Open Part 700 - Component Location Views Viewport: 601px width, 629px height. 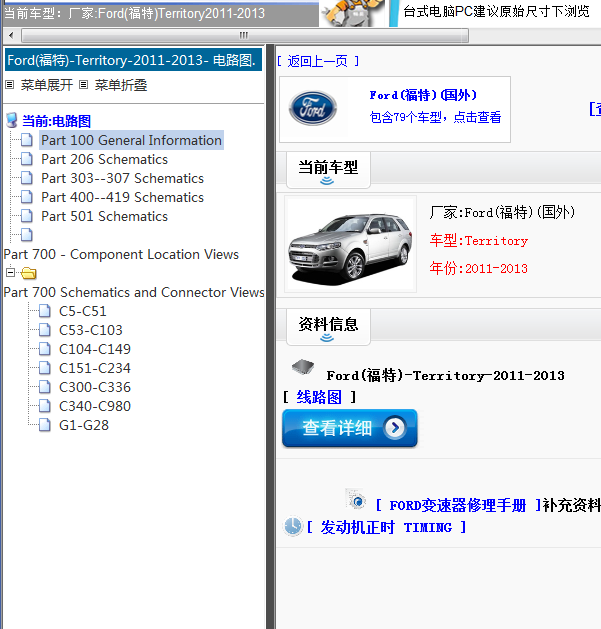point(121,254)
